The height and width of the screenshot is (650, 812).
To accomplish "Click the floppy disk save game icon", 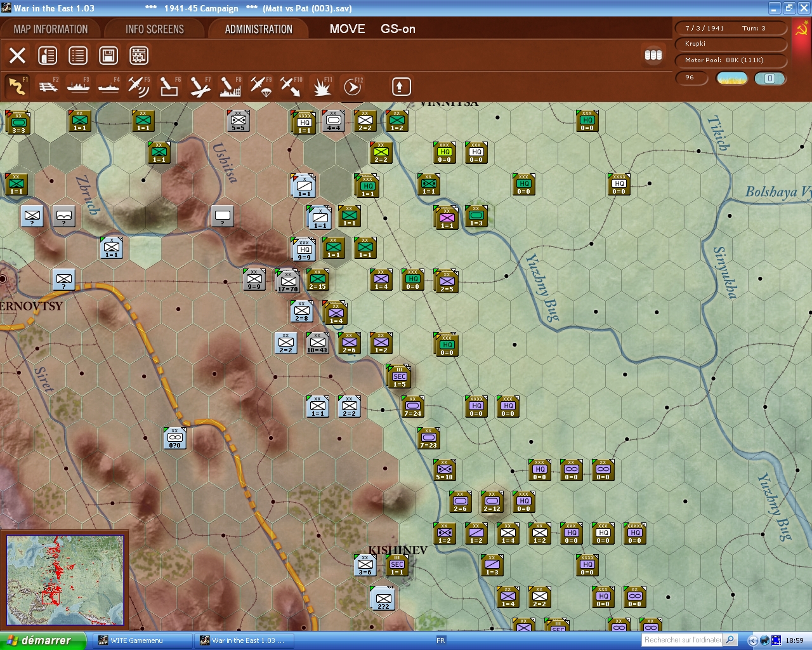I will 108,56.
